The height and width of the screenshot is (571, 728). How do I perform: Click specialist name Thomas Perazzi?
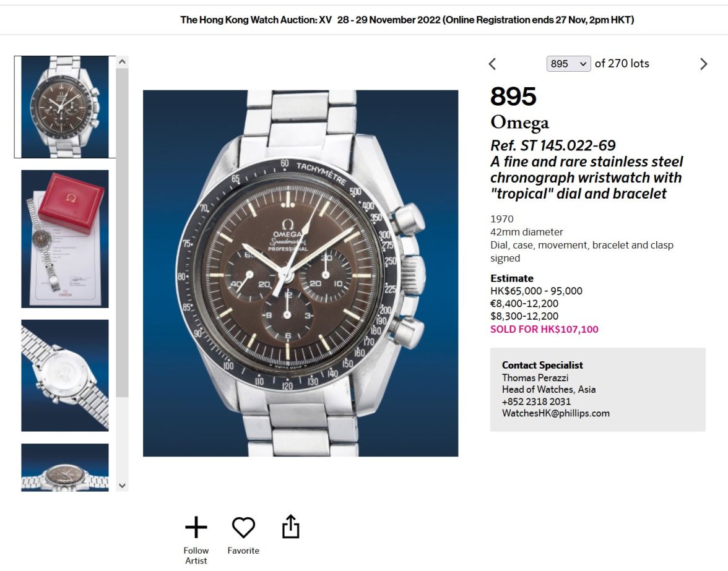point(535,377)
